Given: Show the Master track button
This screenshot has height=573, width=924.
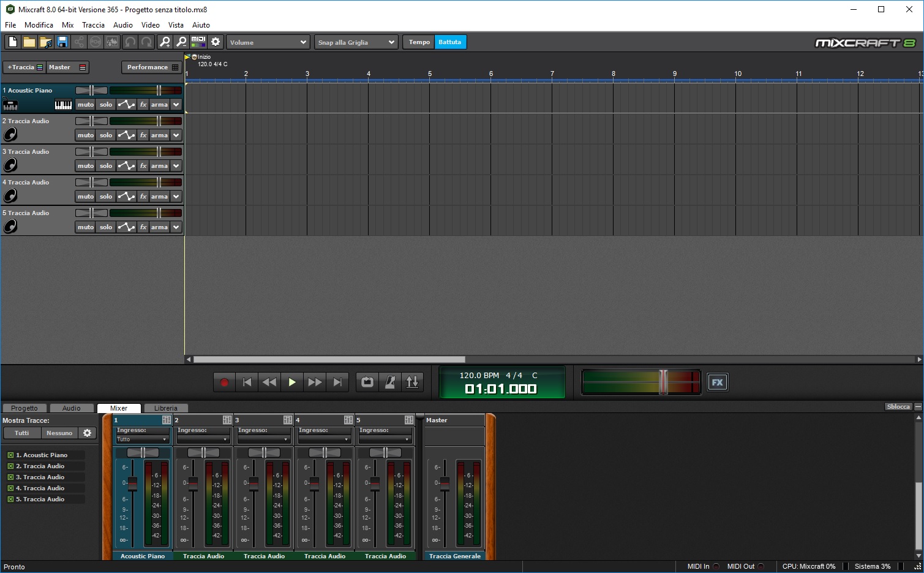Looking at the screenshot, I should point(67,67).
